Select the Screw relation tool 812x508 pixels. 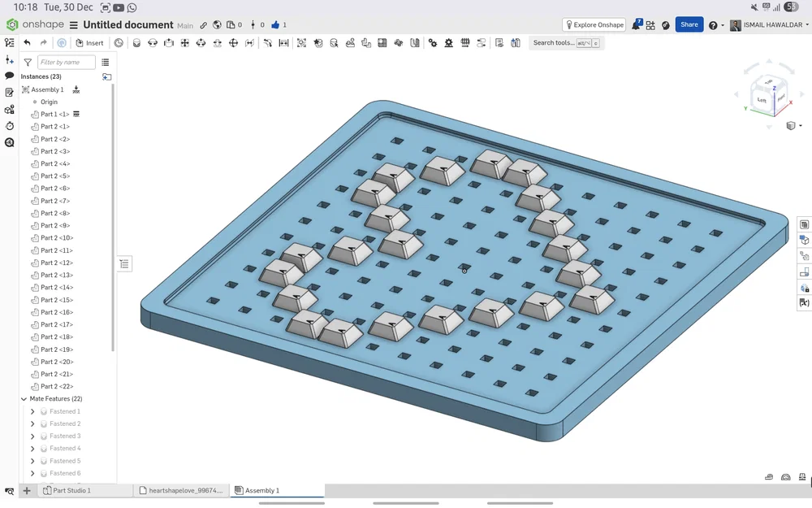(x=465, y=43)
